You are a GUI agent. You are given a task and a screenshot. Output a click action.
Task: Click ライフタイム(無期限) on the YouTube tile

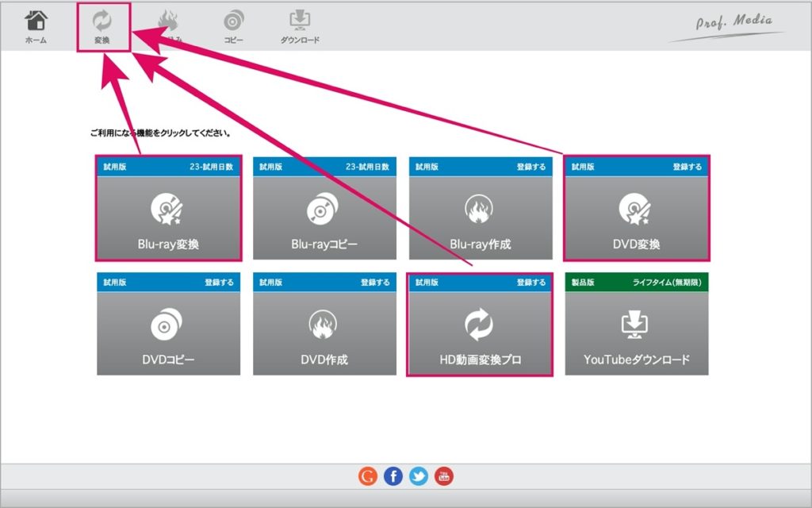click(667, 283)
